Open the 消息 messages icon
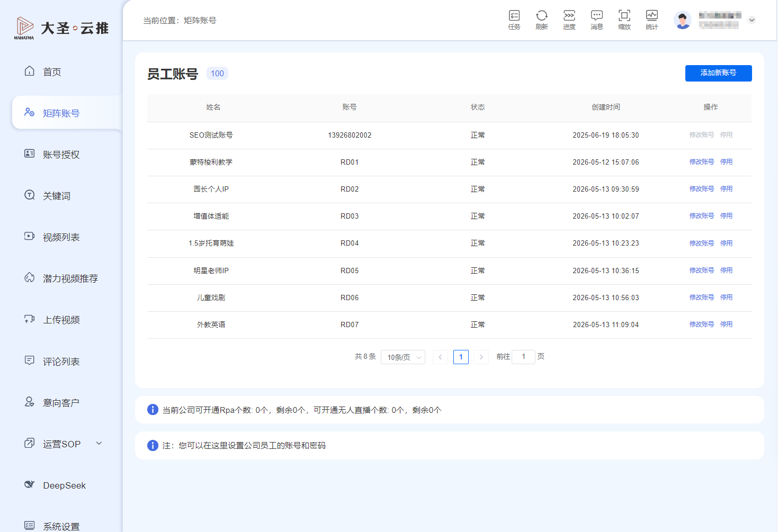Image resolution: width=778 pixels, height=532 pixels. [x=597, y=20]
